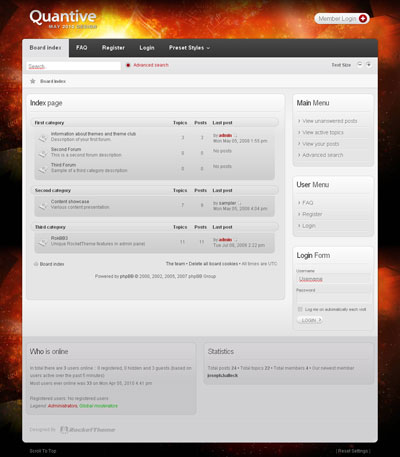The image size is (400, 457).
Task: Open Advanced search in Main Menu
Action: [323, 155]
